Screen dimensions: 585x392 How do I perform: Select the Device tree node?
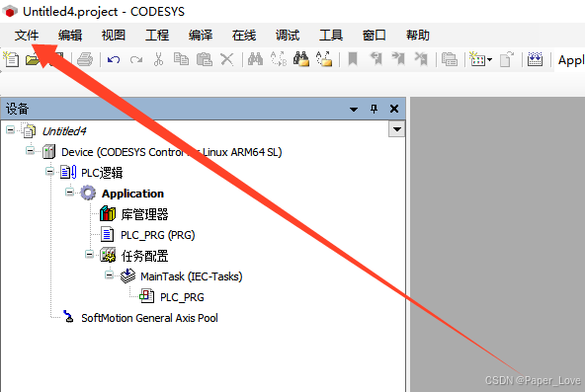(x=171, y=152)
